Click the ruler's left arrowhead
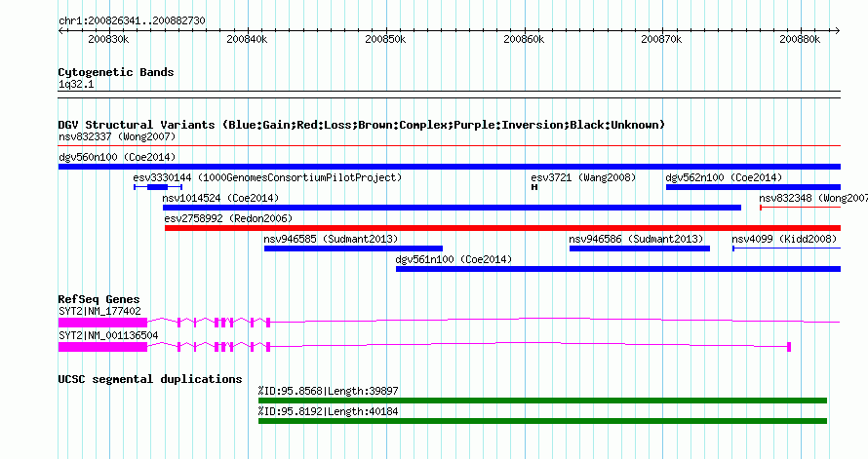The height and width of the screenshot is (459, 868). (60, 31)
